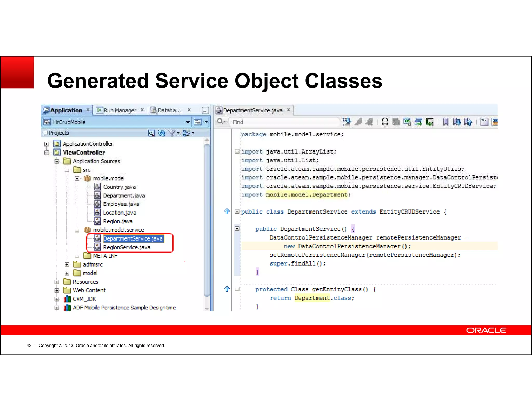Expand the model folder

click(x=67, y=273)
